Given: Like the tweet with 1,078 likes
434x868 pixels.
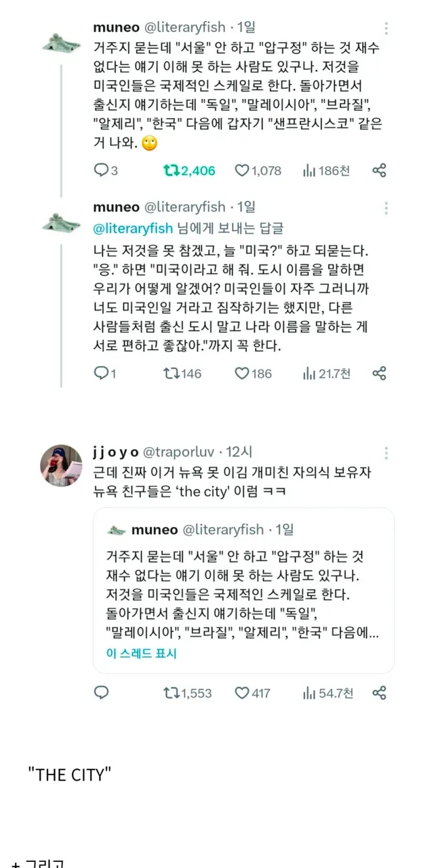Looking at the screenshot, I should (242, 171).
